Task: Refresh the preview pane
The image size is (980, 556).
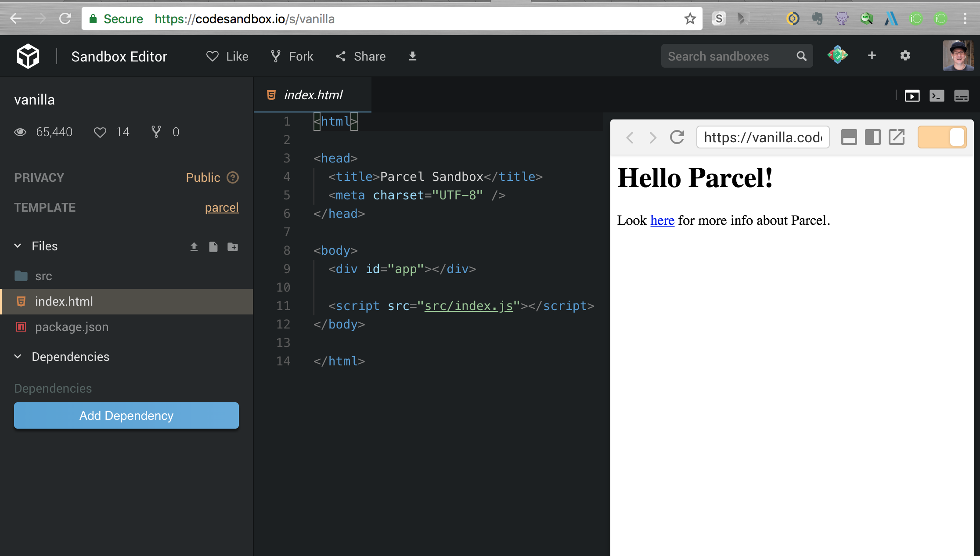Action: click(x=677, y=137)
